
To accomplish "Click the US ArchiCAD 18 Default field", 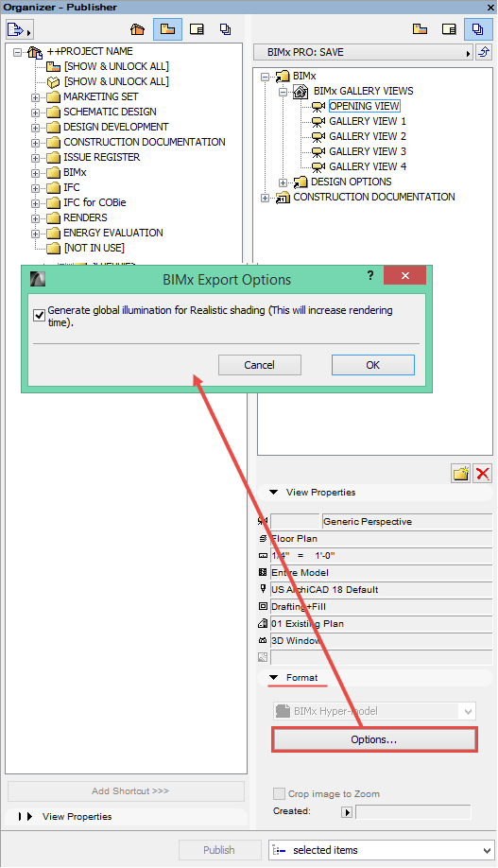I will coord(381,590).
